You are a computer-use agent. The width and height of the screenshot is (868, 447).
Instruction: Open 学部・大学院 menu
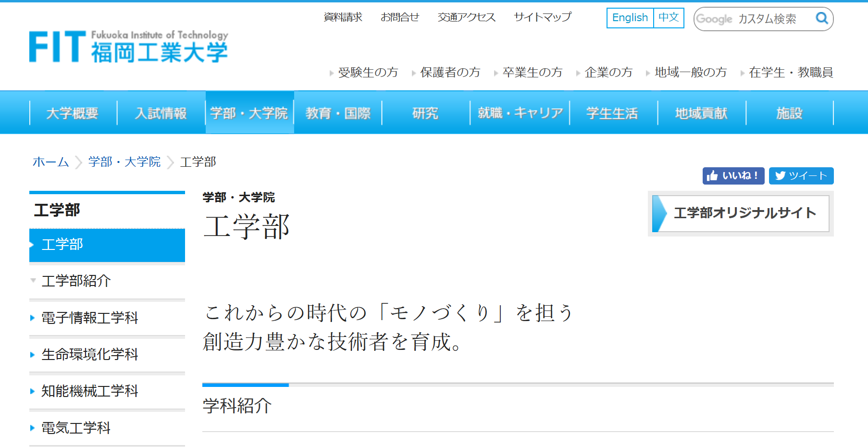coord(249,113)
